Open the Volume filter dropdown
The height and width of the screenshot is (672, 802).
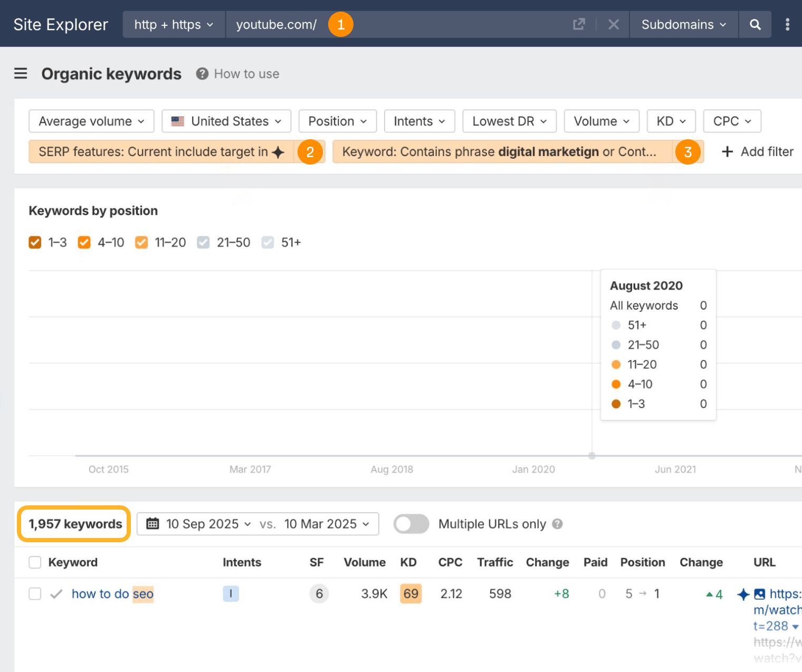602,121
